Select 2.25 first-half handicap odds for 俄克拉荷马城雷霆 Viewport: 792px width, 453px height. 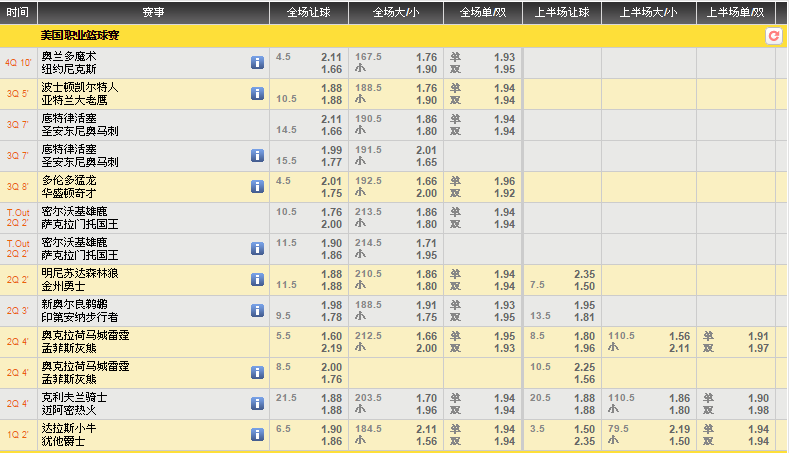click(x=584, y=367)
